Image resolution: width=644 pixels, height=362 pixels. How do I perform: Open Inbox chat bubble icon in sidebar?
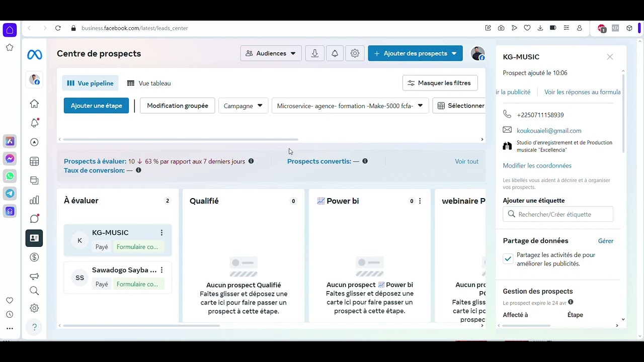coord(34,219)
